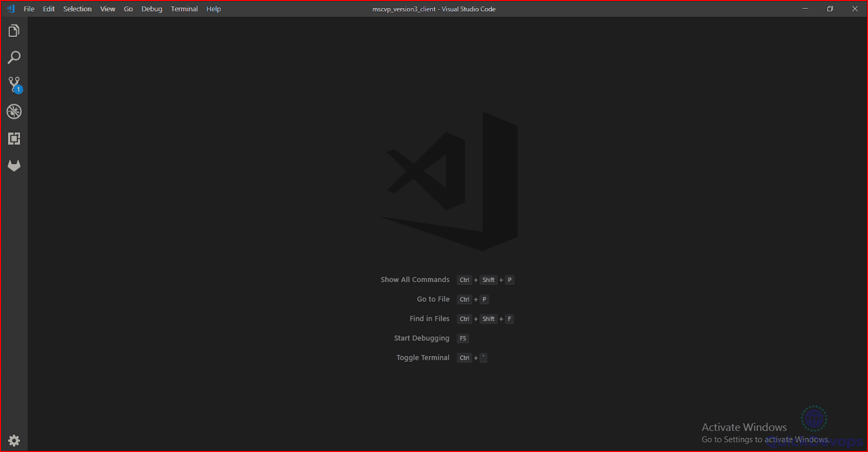Click the F5 key hint
Viewport: 868px width, 452px height.
point(463,338)
